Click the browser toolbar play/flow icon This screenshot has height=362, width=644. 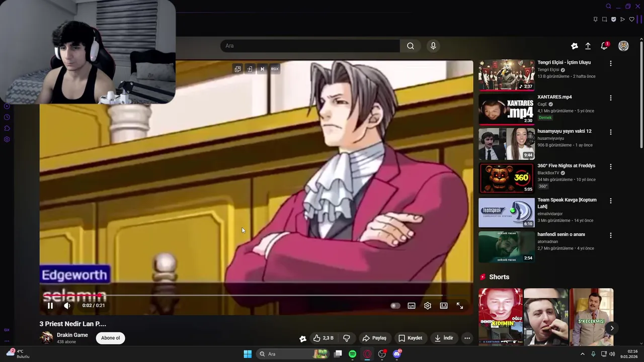pyautogui.click(x=622, y=19)
